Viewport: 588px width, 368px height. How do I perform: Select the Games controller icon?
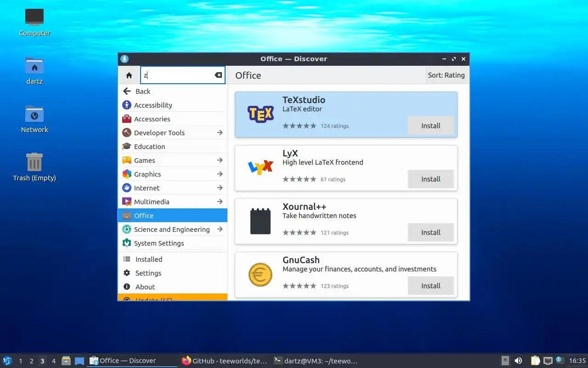coord(127,160)
